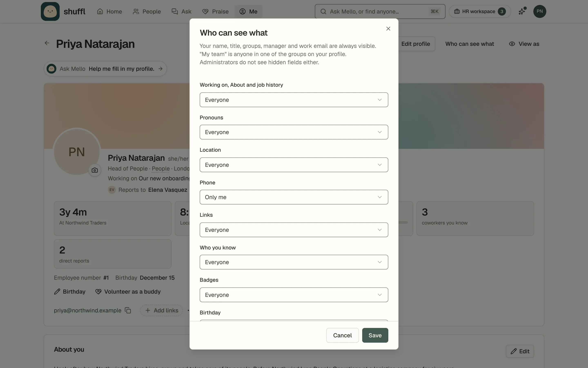Go to the Home tab
This screenshot has height=368, width=588.
(x=109, y=11)
